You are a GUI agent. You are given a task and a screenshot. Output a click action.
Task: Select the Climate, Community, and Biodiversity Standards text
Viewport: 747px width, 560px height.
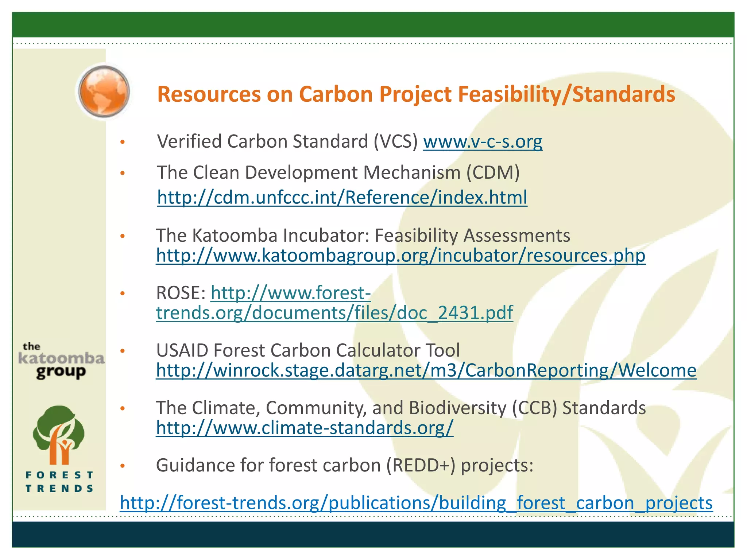click(401, 408)
